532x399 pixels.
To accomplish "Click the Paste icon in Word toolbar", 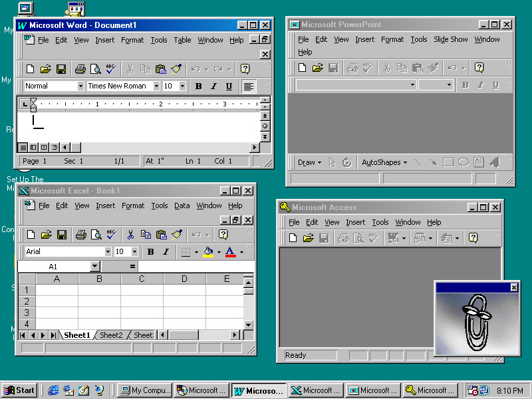I will pos(160,69).
